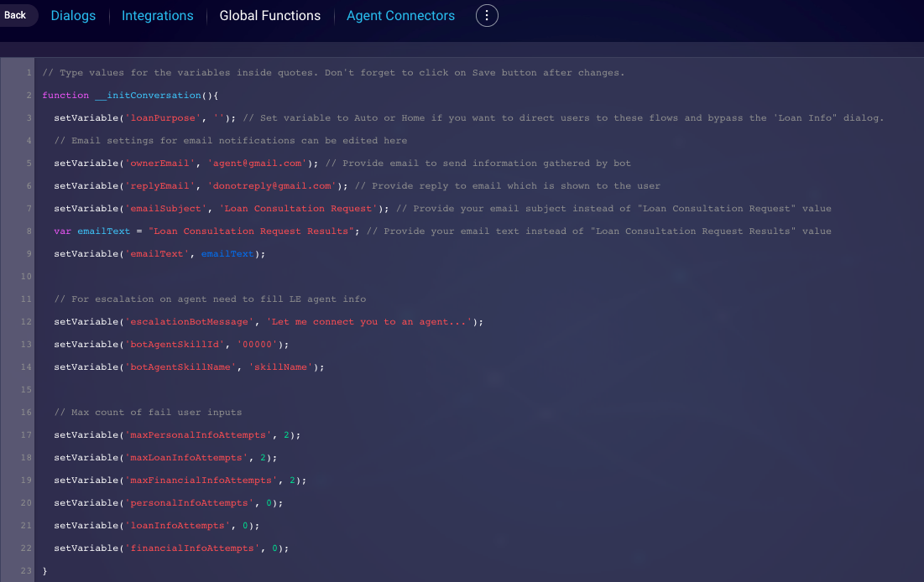This screenshot has width=924, height=582.
Task: Switch to the Dialogs tab
Action: [x=73, y=16]
